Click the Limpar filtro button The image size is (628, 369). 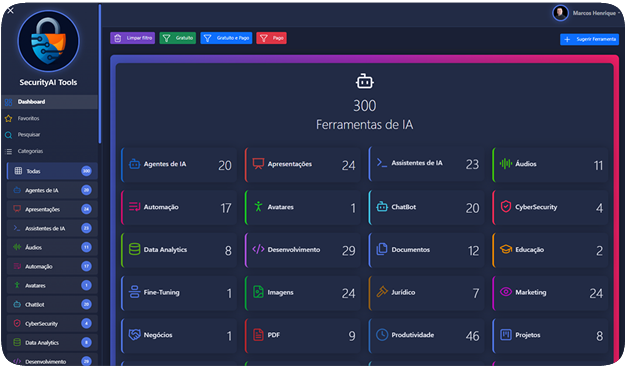[x=133, y=38]
